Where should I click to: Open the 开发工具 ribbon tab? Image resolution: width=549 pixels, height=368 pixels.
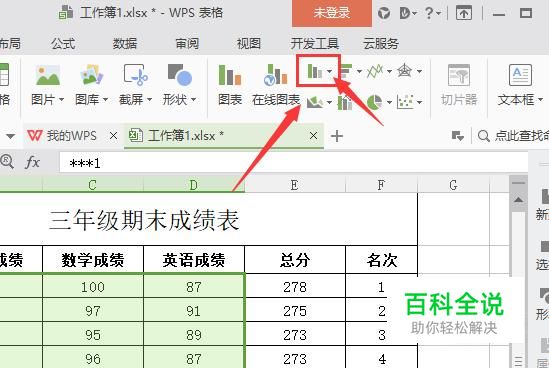tap(314, 44)
